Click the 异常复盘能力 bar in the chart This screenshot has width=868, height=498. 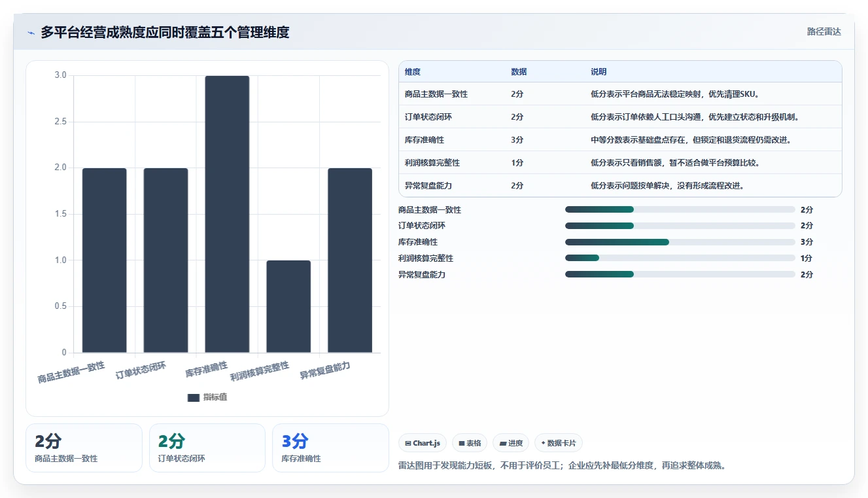click(350, 260)
